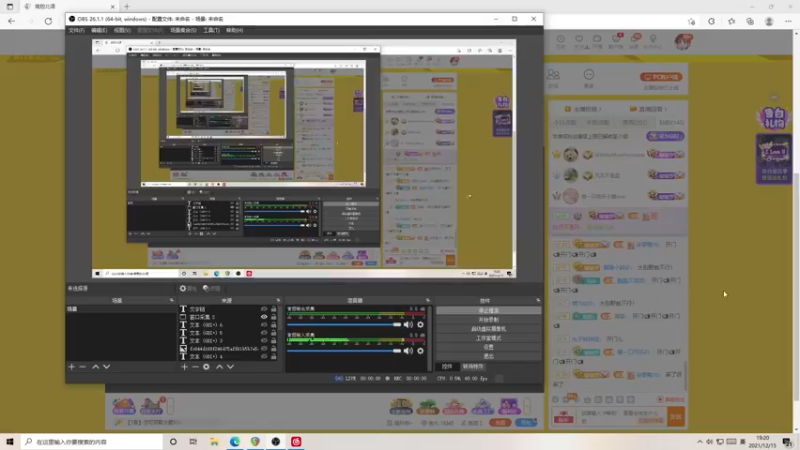Click the Properties gear button above the docks
Image resolution: width=800 pixels, height=450 pixels.
(x=188, y=288)
